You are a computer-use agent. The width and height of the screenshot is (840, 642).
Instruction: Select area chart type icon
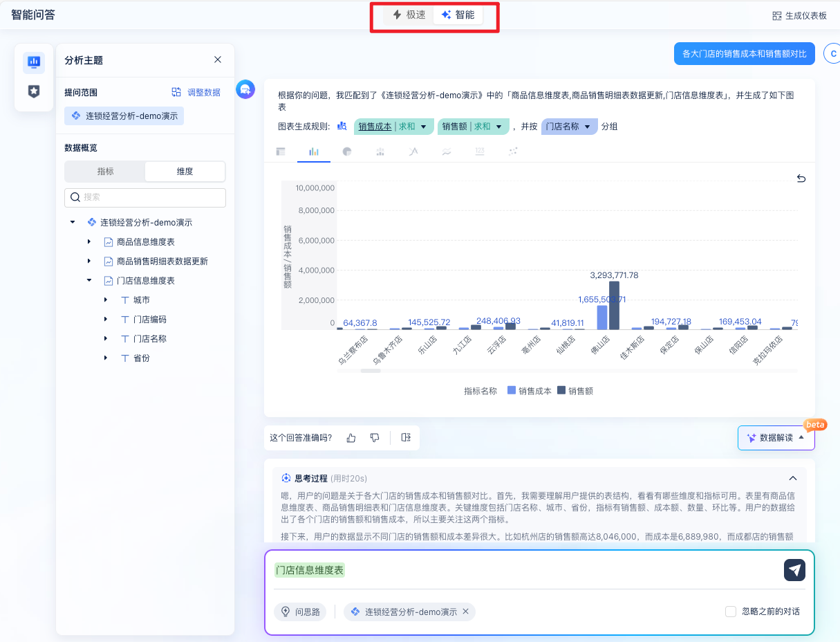pyautogui.click(x=447, y=152)
